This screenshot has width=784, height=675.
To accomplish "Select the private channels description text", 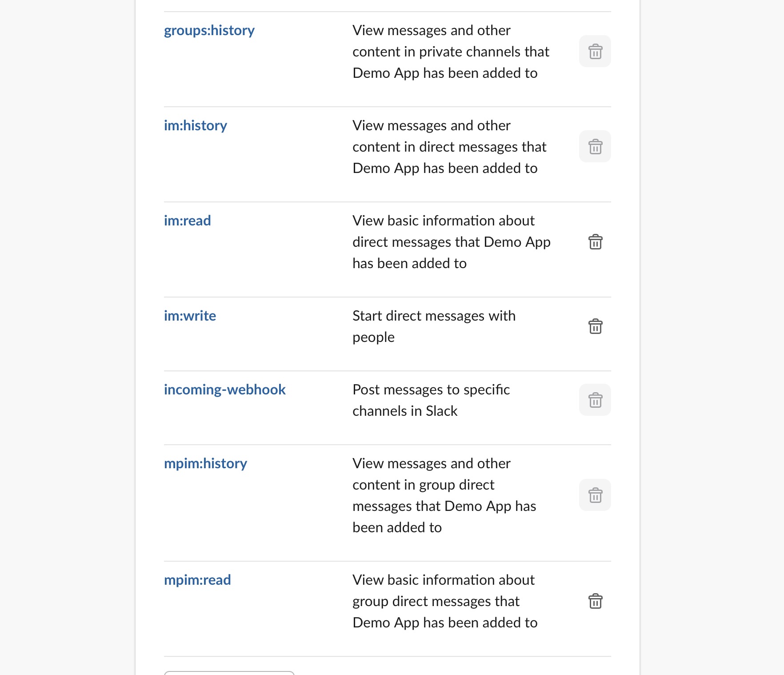I will [x=451, y=52].
